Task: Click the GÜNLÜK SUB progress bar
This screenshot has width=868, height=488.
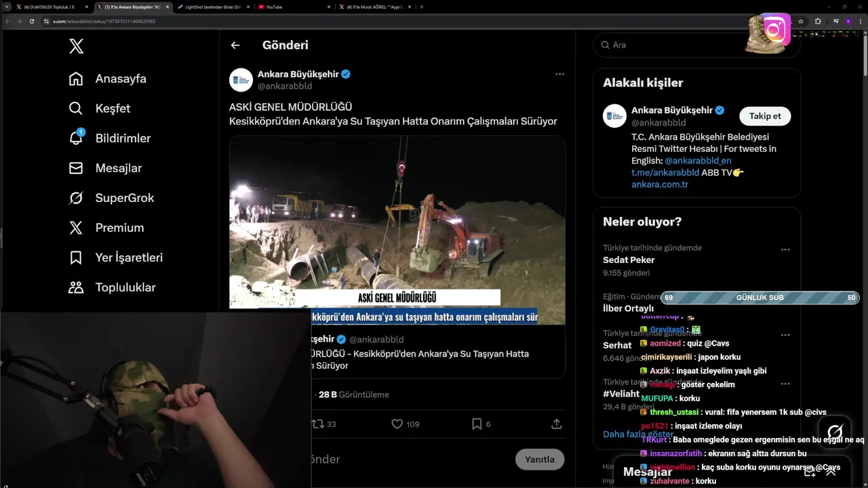Action: click(760, 298)
